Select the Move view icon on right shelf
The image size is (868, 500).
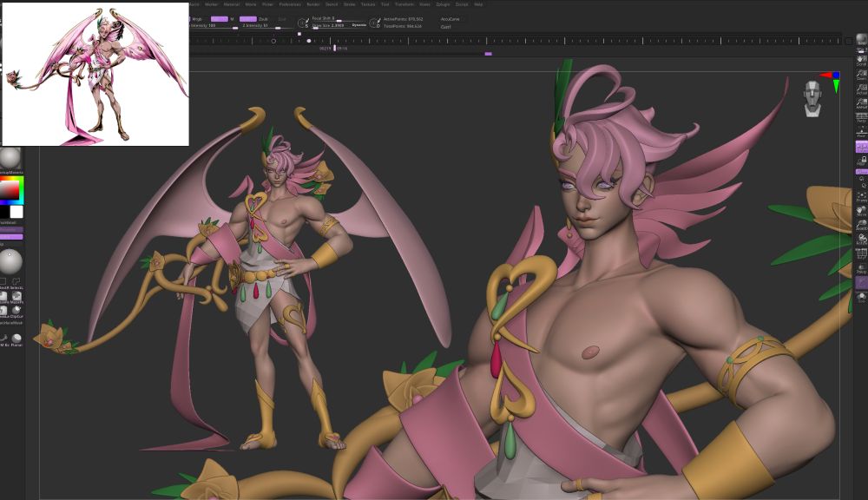click(861, 210)
